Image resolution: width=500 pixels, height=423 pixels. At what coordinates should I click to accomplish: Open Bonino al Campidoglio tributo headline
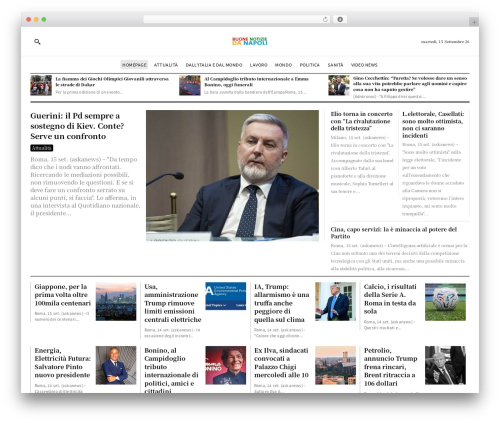171,370
